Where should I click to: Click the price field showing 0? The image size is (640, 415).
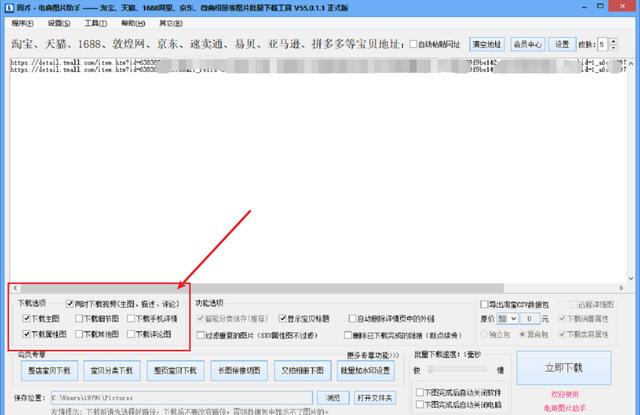pyautogui.click(x=530, y=318)
